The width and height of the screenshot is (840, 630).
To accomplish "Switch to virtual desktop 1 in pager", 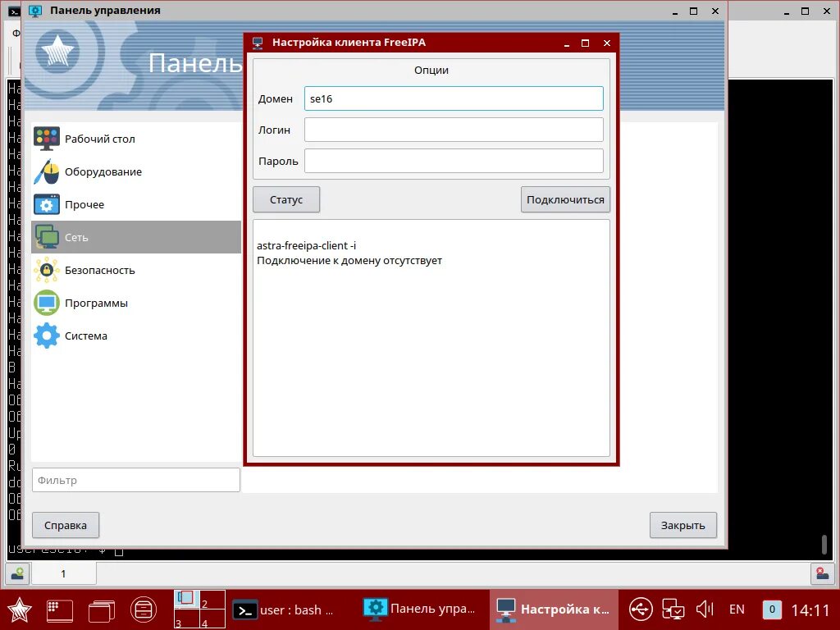I will tap(186, 600).
